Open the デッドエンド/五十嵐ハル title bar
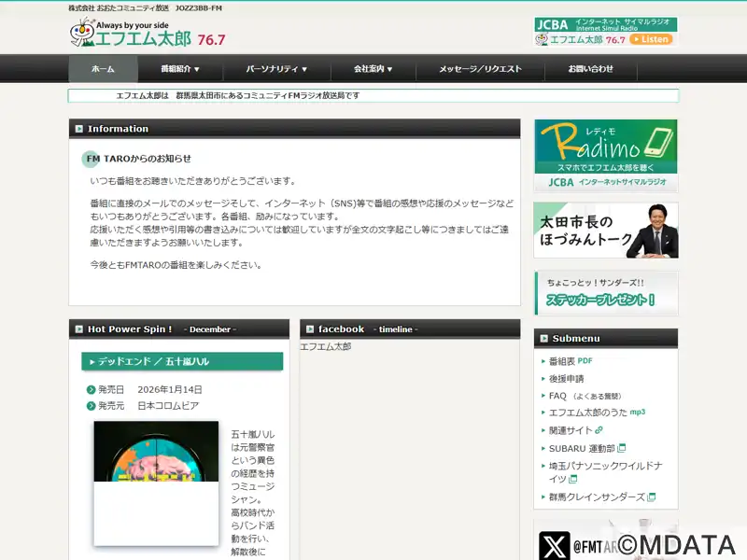Image resolution: width=747 pixels, height=560 pixels. pos(182,361)
